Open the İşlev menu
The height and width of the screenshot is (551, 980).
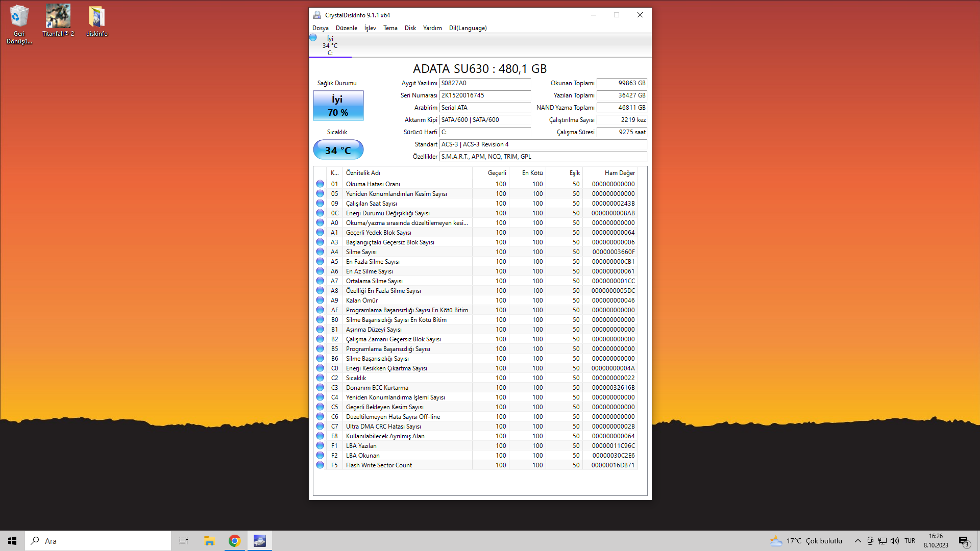pyautogui.click(x=370, y=28)
